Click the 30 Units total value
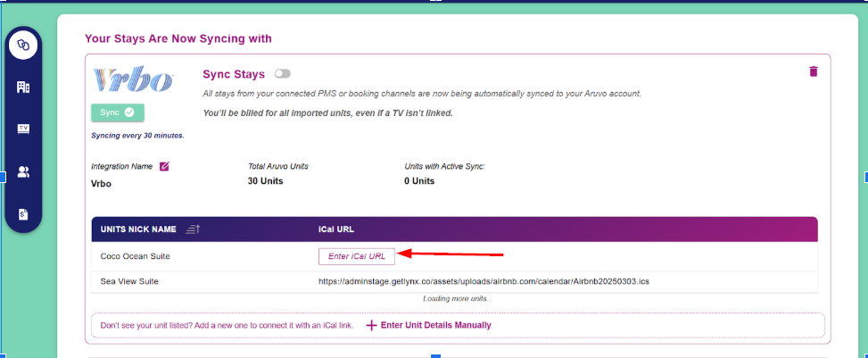This screenshot has height=358, width=868. [265, 181]
